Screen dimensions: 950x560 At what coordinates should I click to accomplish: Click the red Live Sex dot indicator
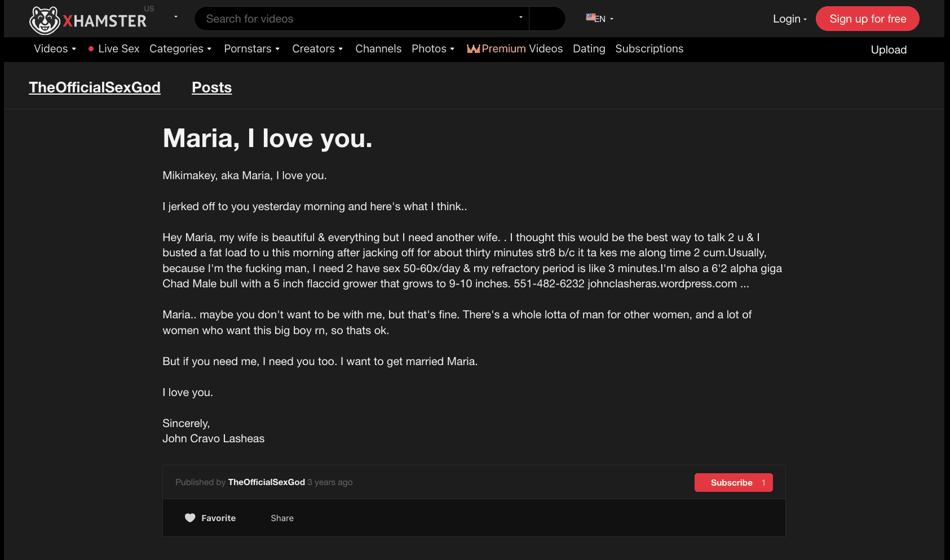tap(91, 49)
